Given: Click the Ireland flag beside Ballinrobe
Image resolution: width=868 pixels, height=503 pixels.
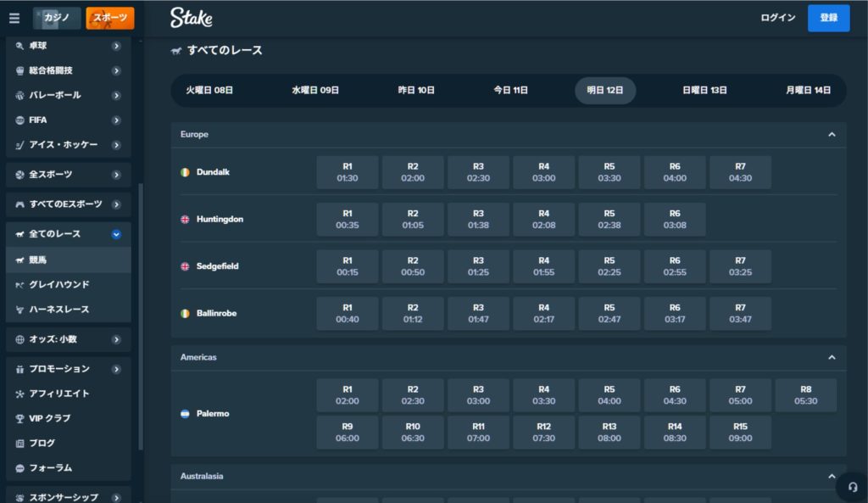Looking at the screenshot, I should 185,314.
